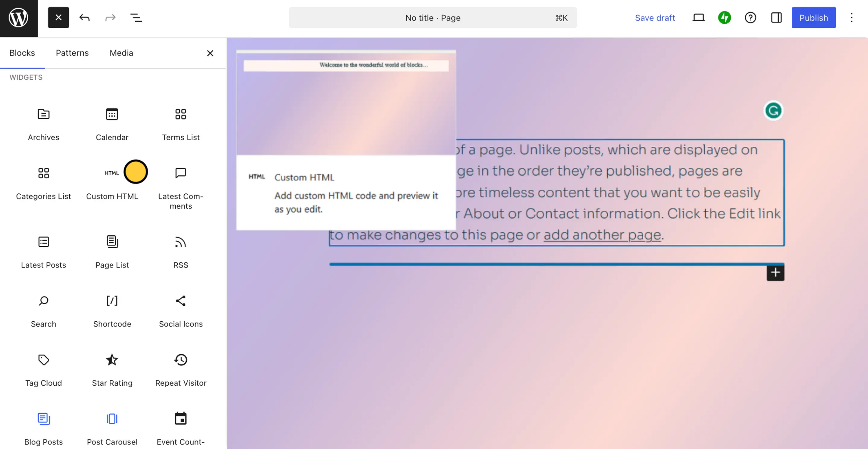Toggle the block inserter closed
Viewport: 868px width, 449px height.
58,18
